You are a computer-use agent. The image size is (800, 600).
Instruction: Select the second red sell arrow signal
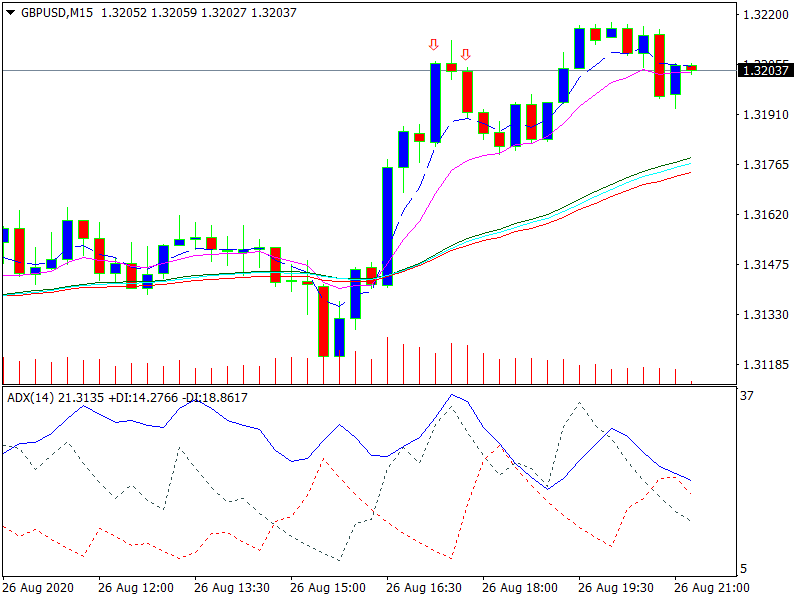(466, 52)
